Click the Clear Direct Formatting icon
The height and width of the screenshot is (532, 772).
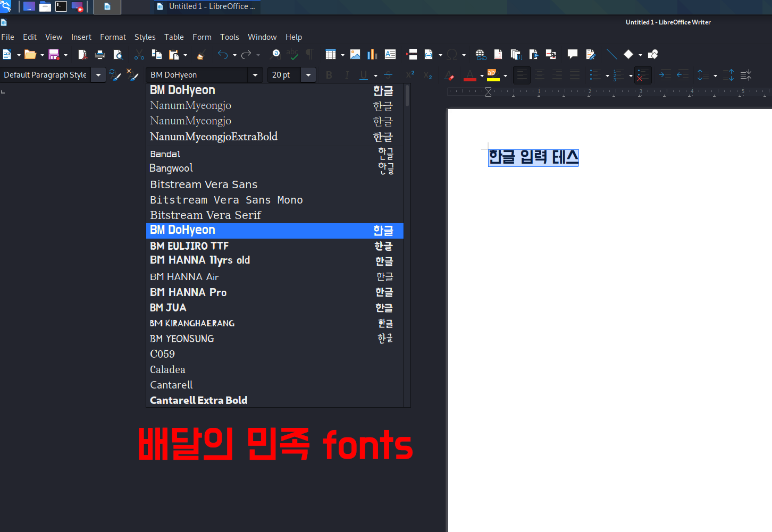click(x=449, y=75)
